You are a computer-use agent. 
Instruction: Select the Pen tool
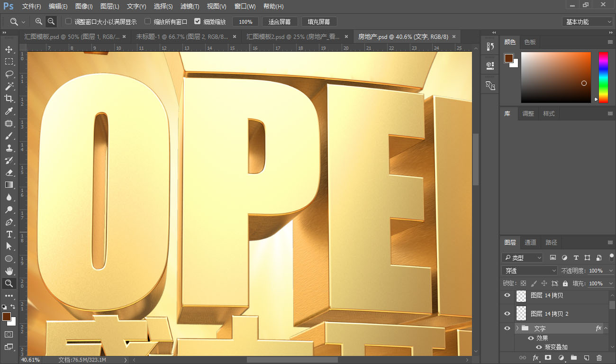point(9,222)
